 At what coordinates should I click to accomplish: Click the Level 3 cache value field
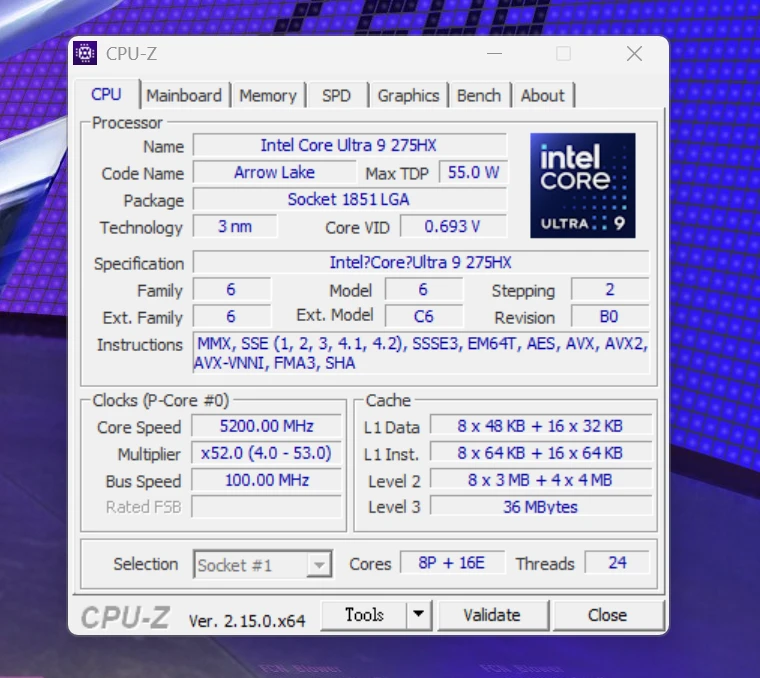540,507
